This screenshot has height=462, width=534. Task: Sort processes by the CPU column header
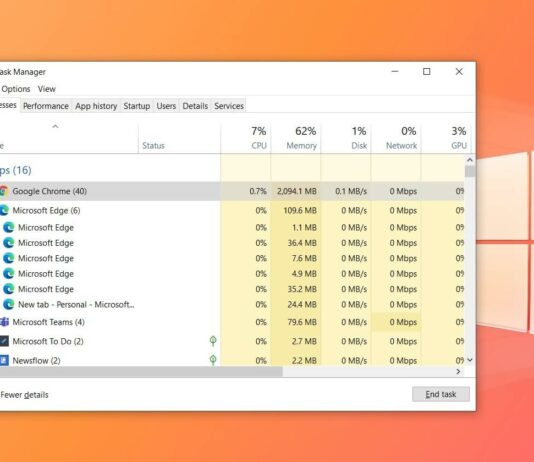pos(246,138)
